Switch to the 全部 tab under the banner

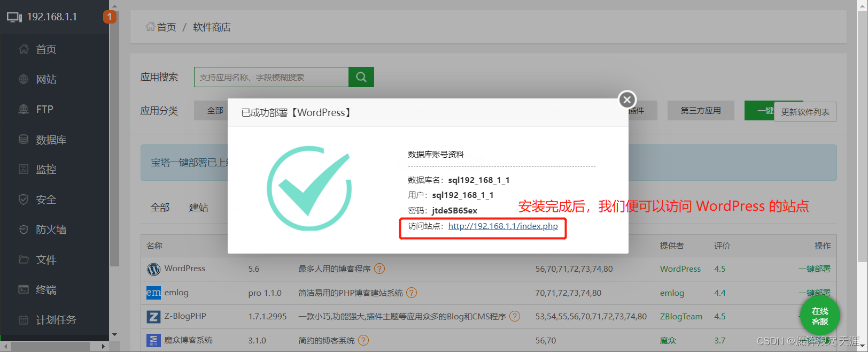(160, 207)
